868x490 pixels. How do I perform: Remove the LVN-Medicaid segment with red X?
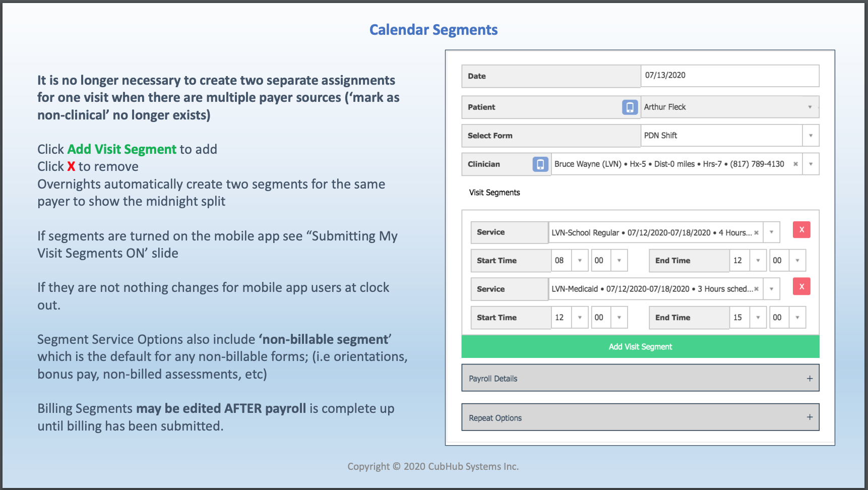[x=801, y=287]
